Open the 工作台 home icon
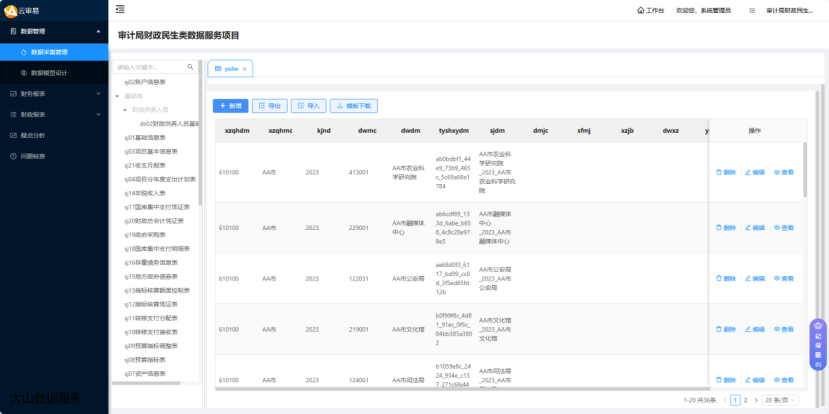The image size is (829, 414). (x=640, y=10)
